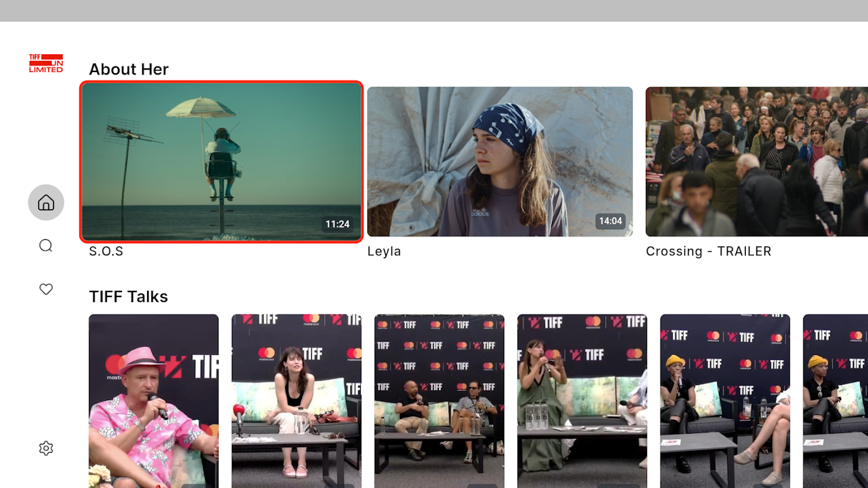
Task: Click the 11:24 duration badge on S.O.S
Action: coord(338,224)
